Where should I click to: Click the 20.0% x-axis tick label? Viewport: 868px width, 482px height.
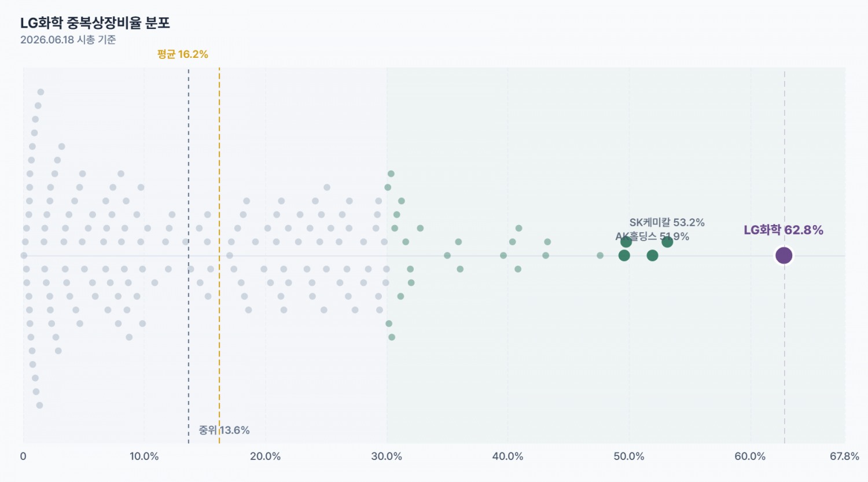[x=266, y=457]
